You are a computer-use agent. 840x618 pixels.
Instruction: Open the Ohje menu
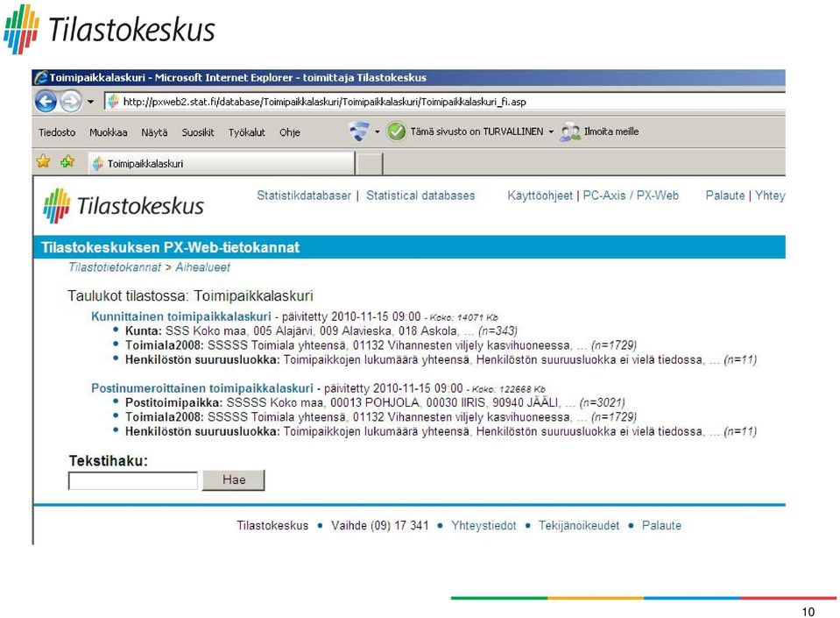(x=289, y=132)
